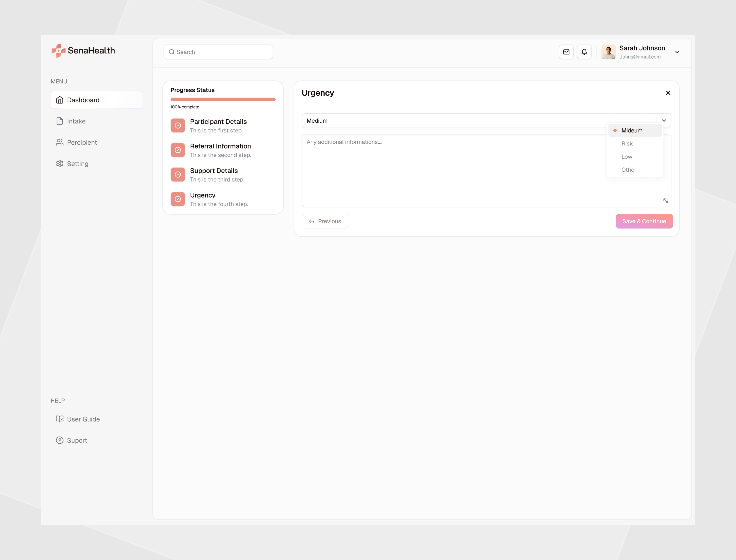
Task: Open the profile chevron beside Sarah Johnson
Action: tap(677, 52)
